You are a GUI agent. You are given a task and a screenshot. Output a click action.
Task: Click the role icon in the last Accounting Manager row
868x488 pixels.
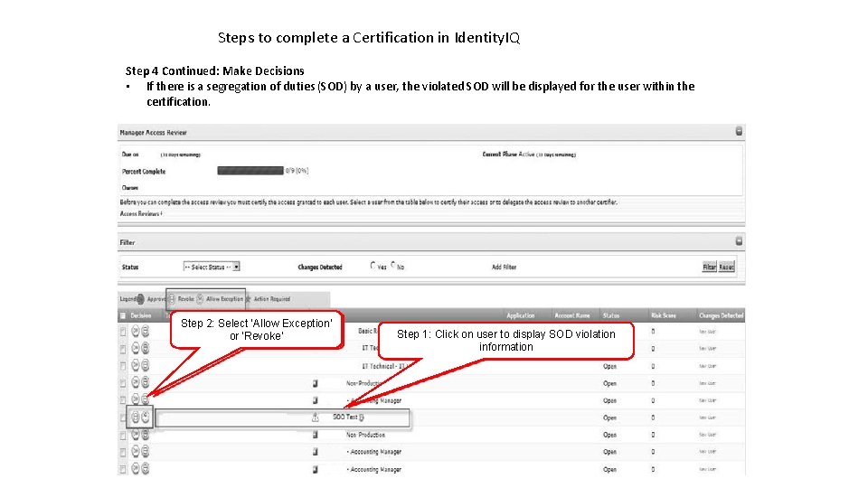(x=315, y=469)
